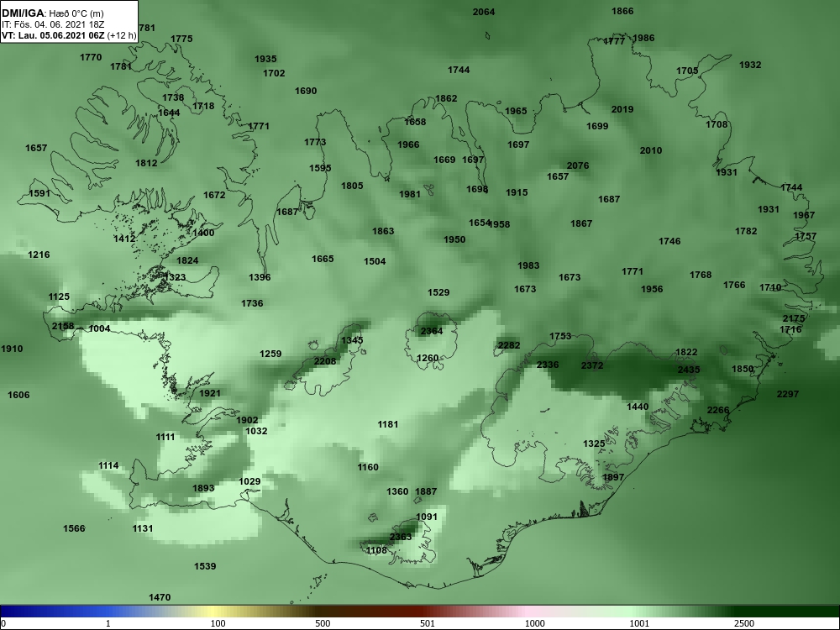Image resolution: width=840 pixels, height=630 pixels.
Task: Select the map label 1690
Action: (306, 91)
